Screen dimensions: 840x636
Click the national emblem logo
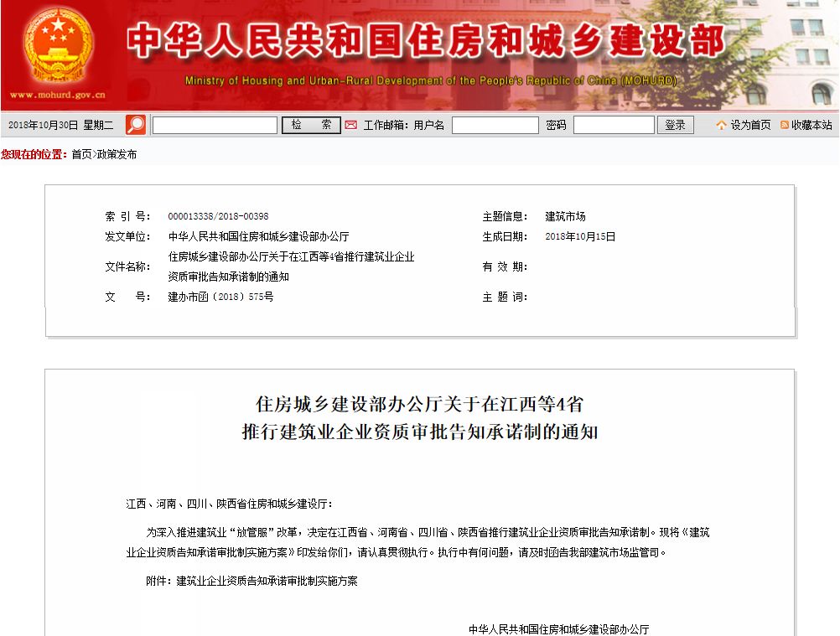(x=59, y=46)
